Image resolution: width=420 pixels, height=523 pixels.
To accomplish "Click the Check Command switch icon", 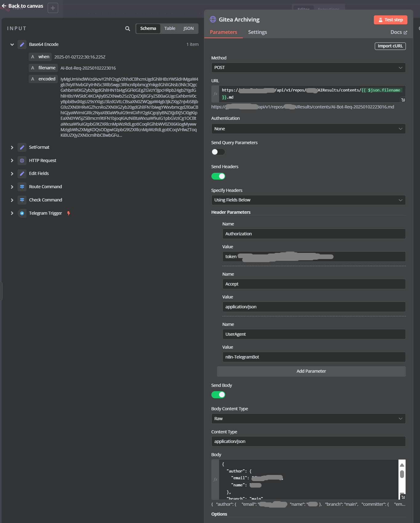I will [x=22, y=200].
